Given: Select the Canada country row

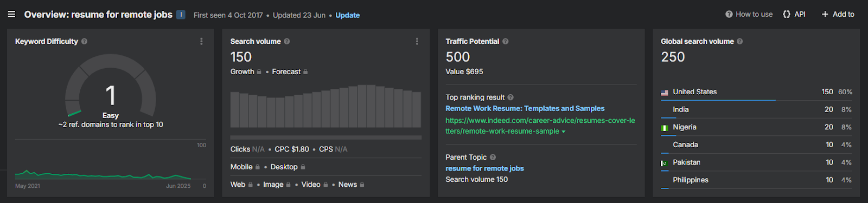Looking at the screenshot, I should point(756,145).
